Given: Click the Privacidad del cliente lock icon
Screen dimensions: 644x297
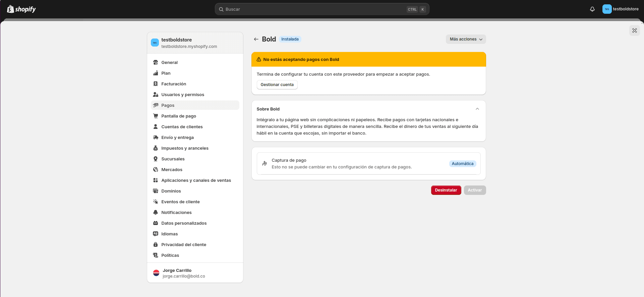Looking at the screenshot, I should pyautogui.click(x=156, y=244).
